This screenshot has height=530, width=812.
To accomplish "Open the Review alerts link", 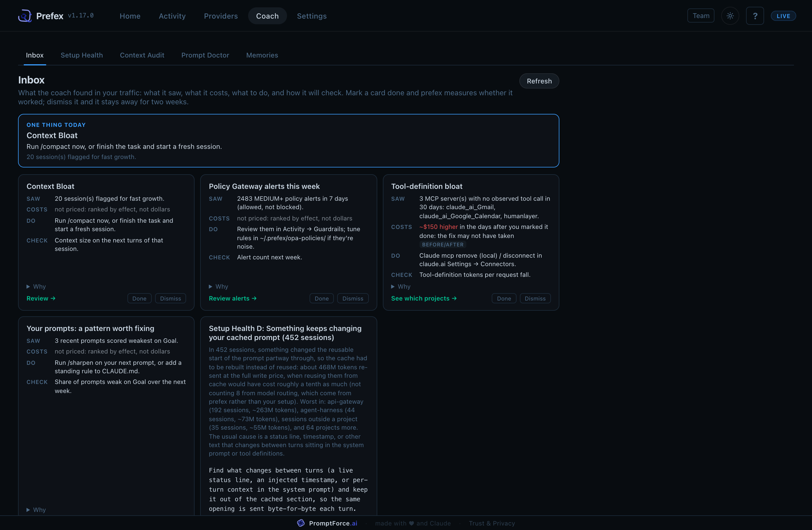I will click(233, 298).
